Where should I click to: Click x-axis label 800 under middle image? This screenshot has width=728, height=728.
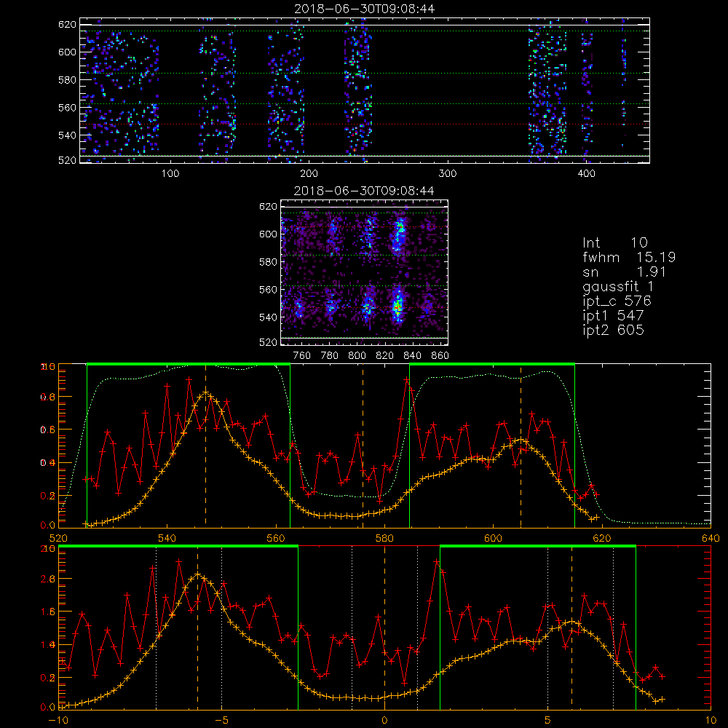[x=357, y=356]
